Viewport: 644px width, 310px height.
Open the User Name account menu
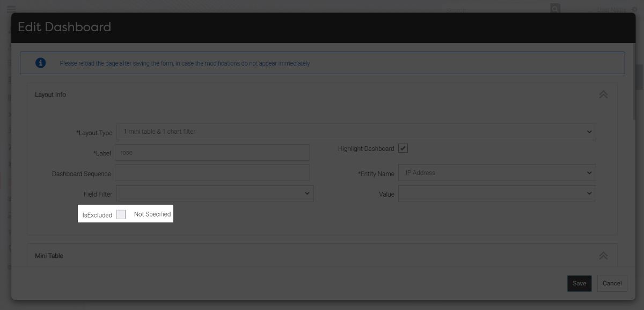612,9
